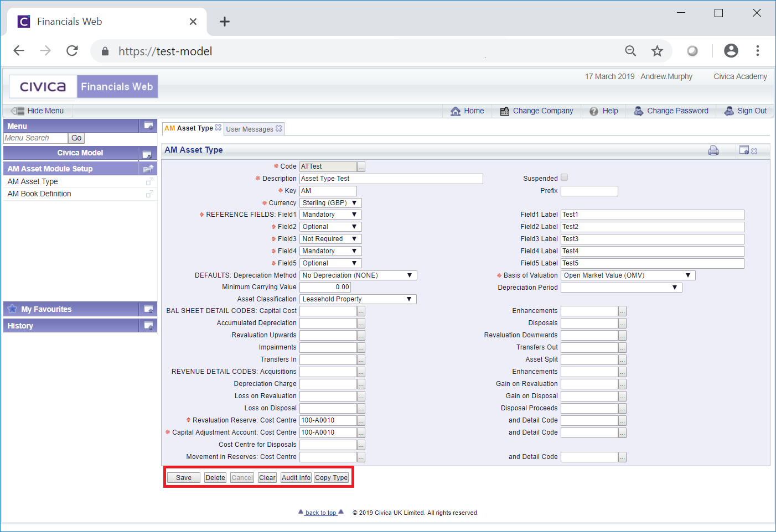Open the Field5 Optional dropdown
Image resolution: width=776 pixels, height=532 pixels.
tap(330, 263)
